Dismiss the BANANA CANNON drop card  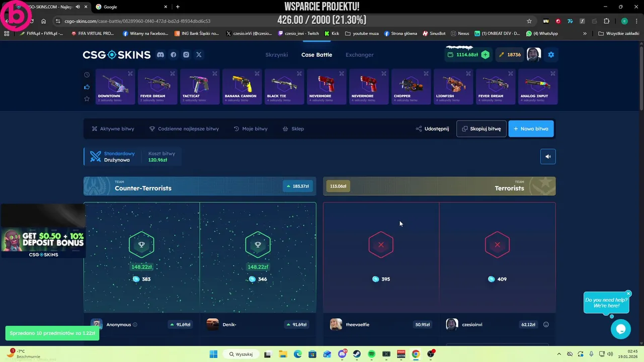pyautogui.click(x=257, y=73)
